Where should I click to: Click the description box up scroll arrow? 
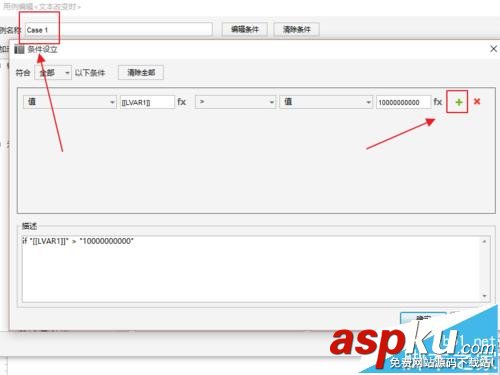tap(484, 241)
